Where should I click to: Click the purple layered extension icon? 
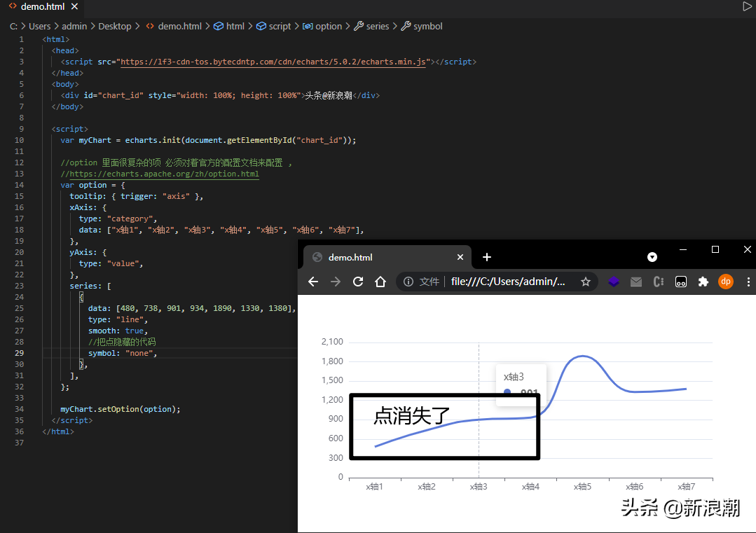click(x=614, y=282)
